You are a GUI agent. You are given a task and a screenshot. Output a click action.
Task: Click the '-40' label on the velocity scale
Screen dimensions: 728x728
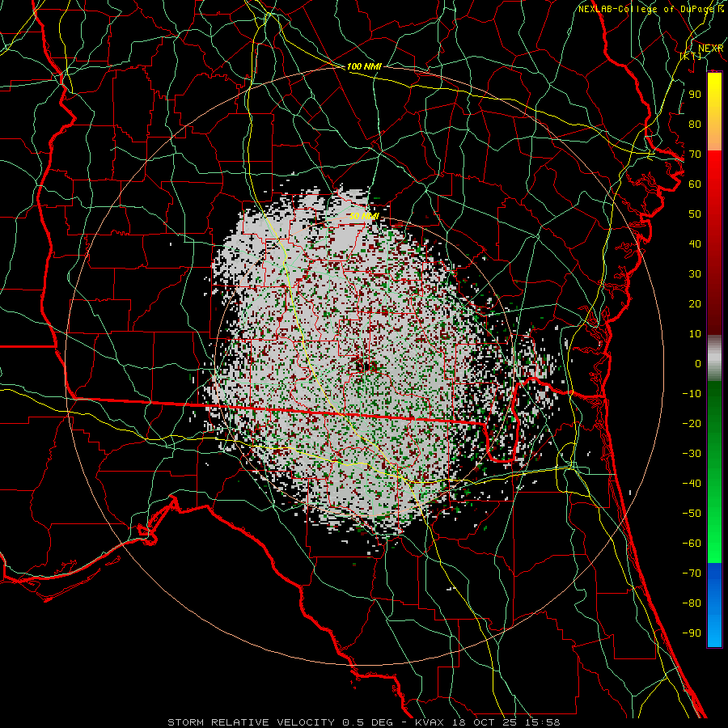692,484
